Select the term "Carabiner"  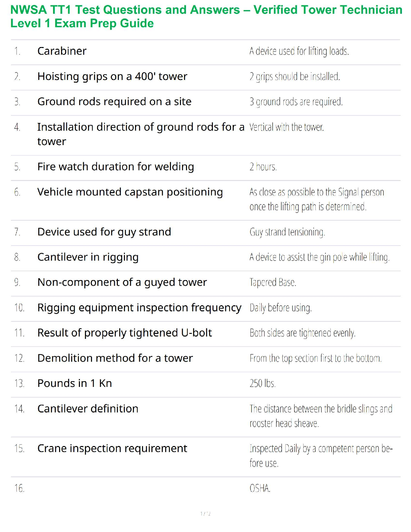tap(62, 51)
